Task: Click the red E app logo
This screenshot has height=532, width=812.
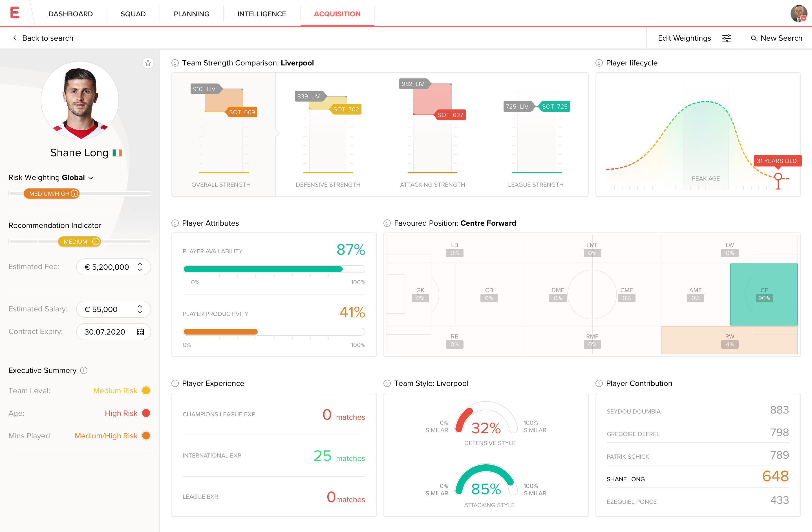Action: coord(15,13)
